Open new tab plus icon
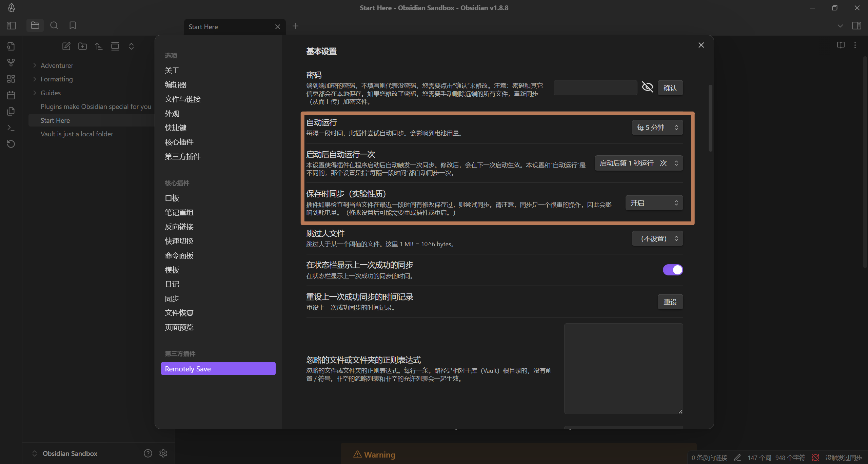868x464 pixels. 295,26
